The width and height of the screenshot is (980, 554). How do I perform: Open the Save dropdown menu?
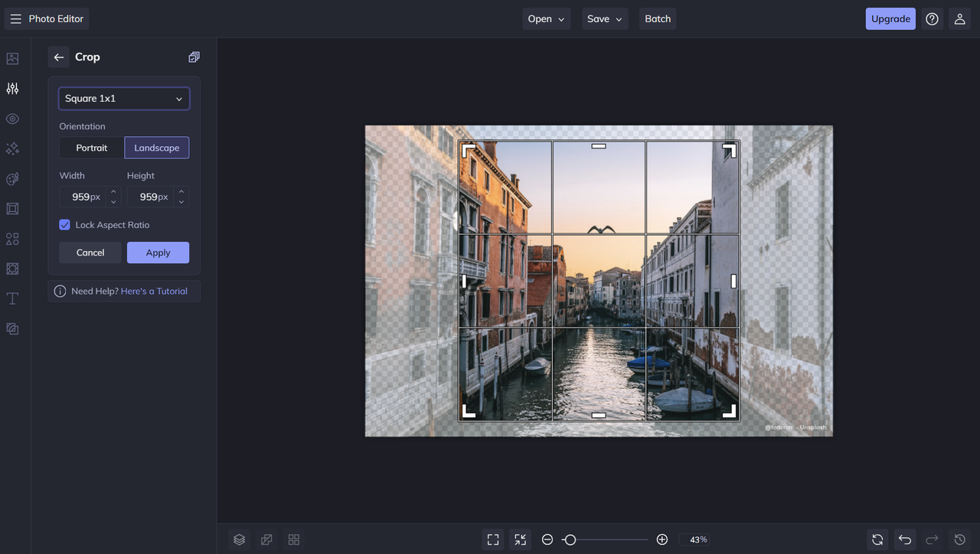tap(605, 19)
